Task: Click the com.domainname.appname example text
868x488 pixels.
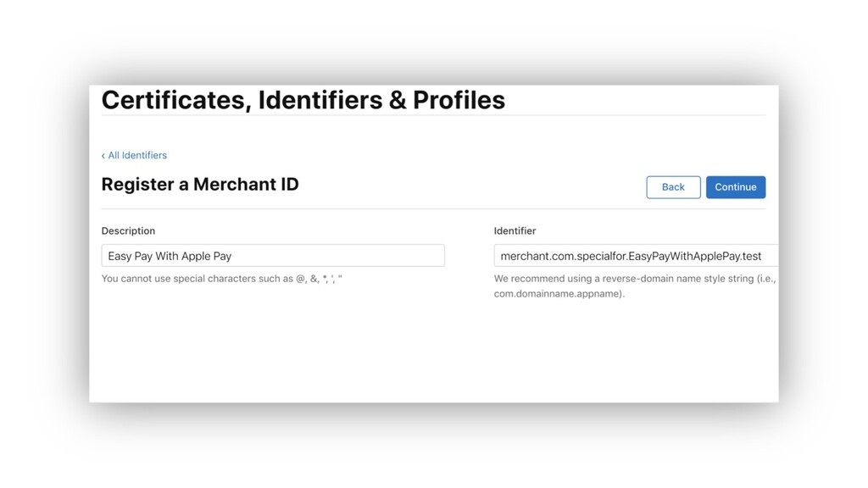Action: (559, 294)
